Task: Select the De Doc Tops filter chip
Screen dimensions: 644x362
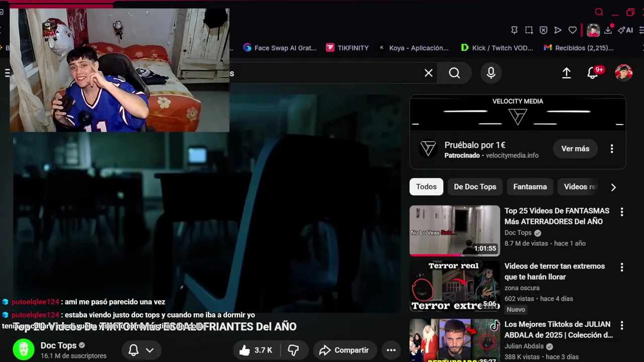Action: [x=475, y=187]
